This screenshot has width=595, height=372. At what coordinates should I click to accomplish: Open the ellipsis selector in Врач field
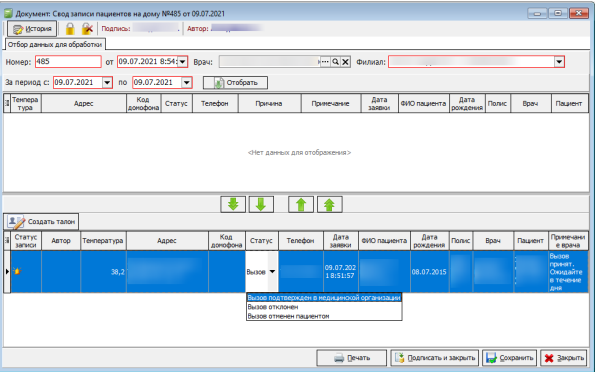coord(325,62)
